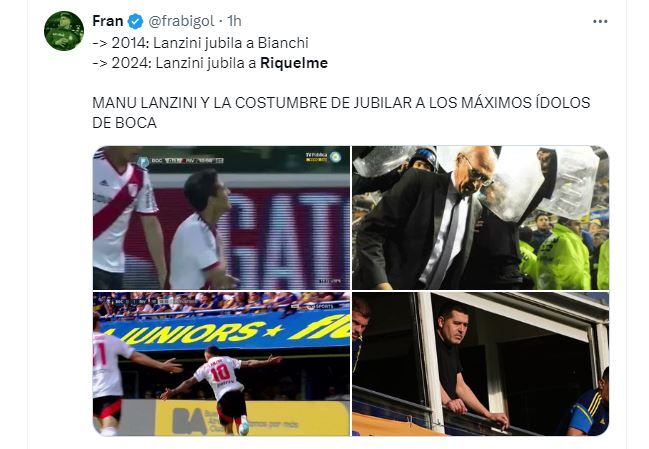Click the yellow JUNIORS banner in the photo
The height and width of the screenshot is (449, 649).
tap(226, 331)
